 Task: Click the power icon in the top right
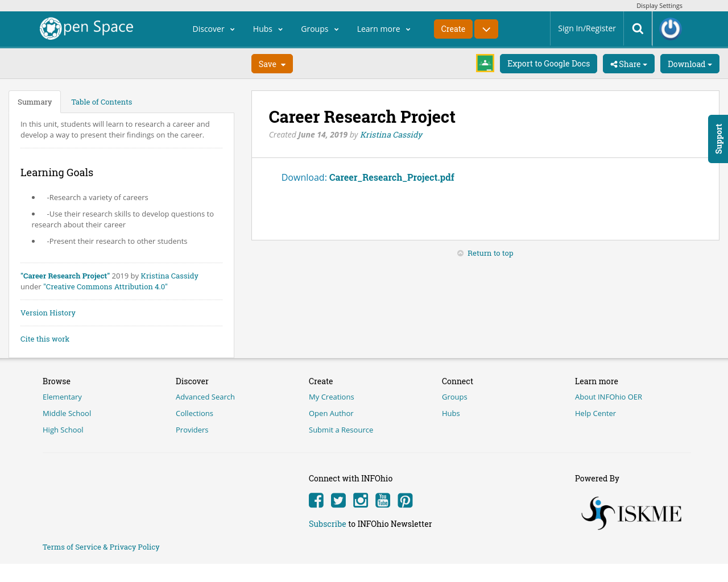[671, 27]
